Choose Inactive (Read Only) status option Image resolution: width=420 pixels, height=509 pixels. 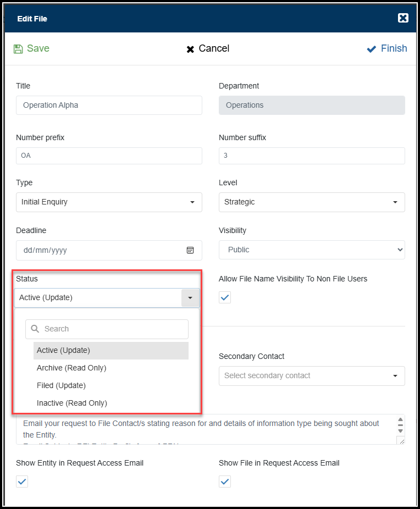(x=72, y=403)
